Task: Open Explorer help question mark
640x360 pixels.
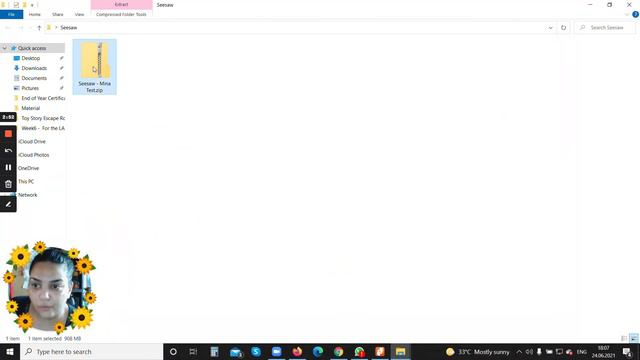Action: pyautogui.click(x=635, y=14)
